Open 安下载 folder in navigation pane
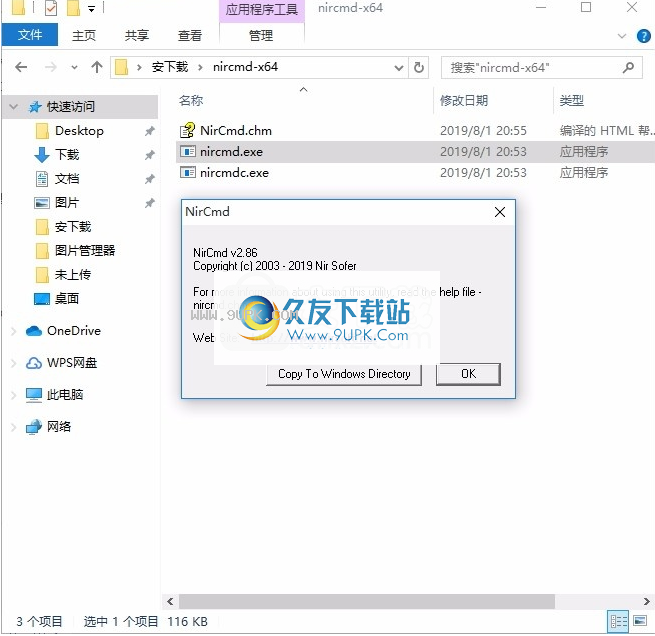 73,227
